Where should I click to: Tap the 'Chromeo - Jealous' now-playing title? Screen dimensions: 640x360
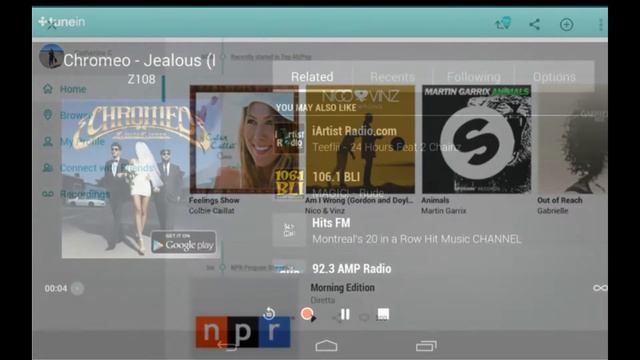tap(139, 60)
